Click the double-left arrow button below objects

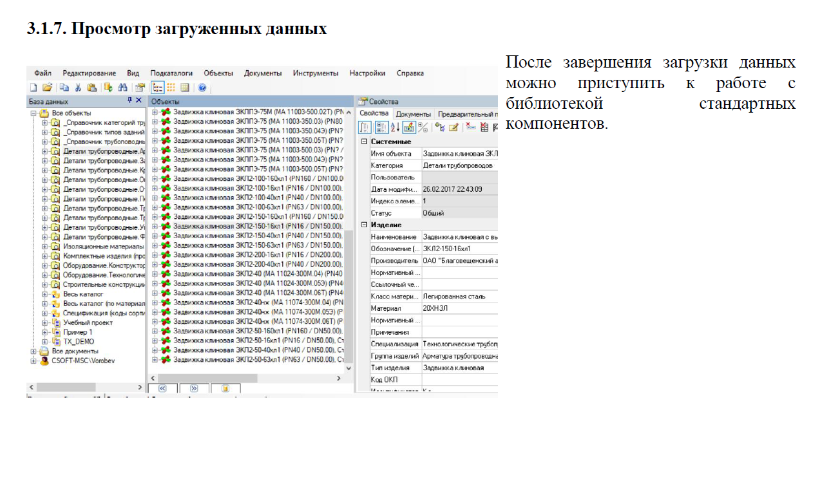click(x=162, y=388)
